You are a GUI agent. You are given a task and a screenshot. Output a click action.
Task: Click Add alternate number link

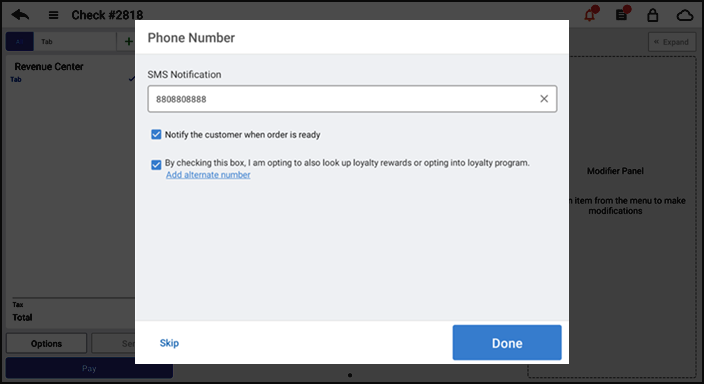point(208,175)
